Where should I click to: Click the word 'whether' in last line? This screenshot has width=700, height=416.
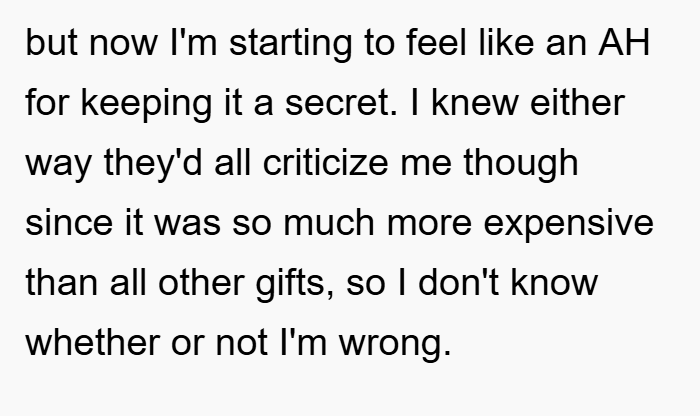93,341
